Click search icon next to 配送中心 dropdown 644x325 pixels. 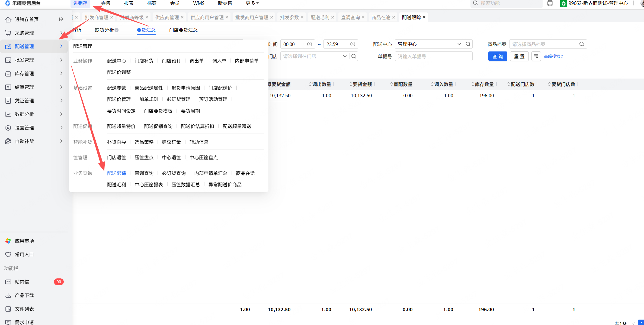click(x=468, y=44)
